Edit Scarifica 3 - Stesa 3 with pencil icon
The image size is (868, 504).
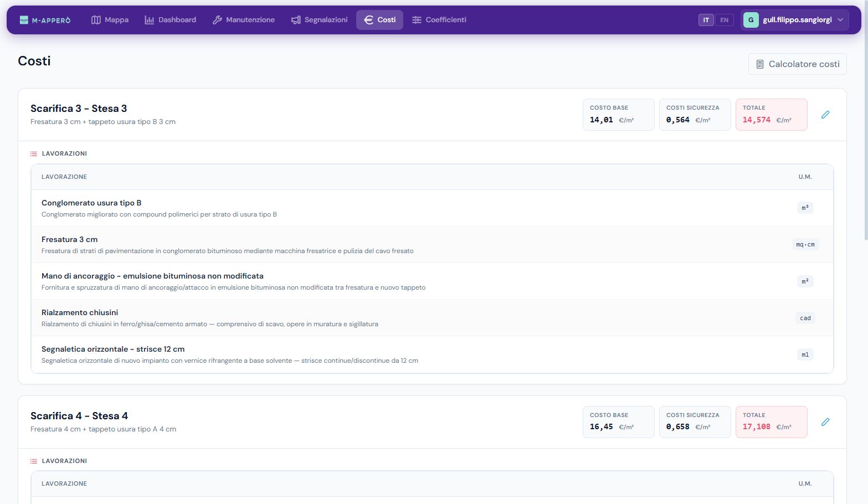[825, 115]
